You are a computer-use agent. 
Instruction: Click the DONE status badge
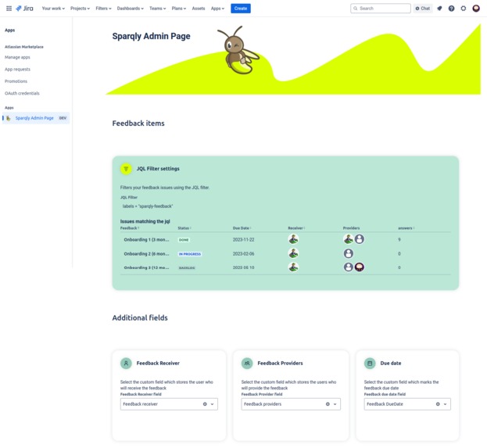[x=184, y=240]
